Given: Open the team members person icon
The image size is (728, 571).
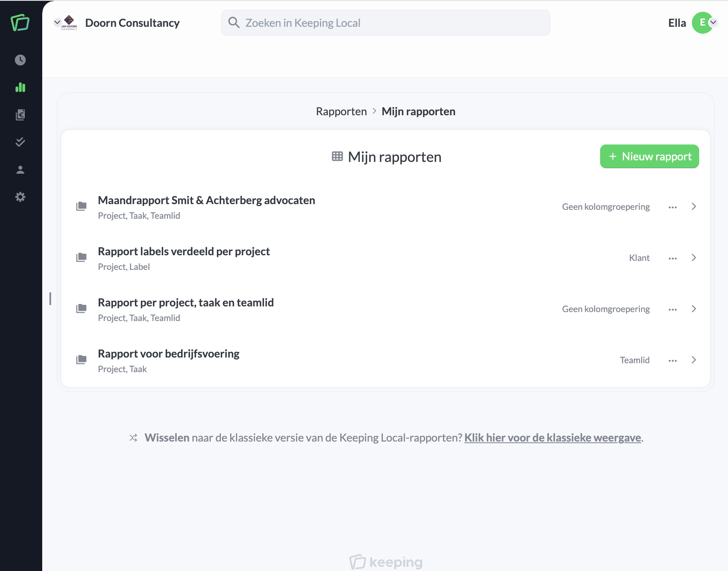Looking at the screenshot, I should [20, 170].
